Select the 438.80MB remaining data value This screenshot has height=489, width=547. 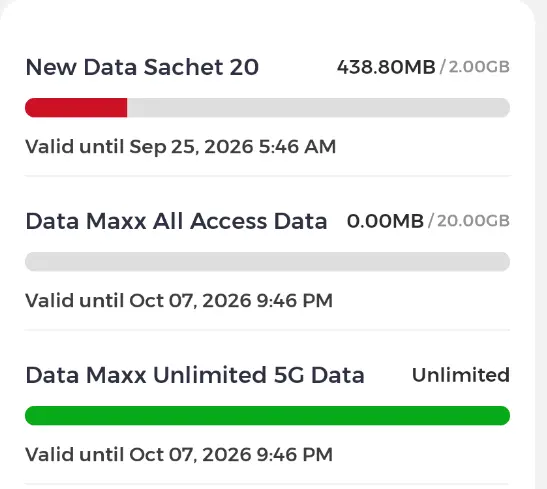[386, 67]
